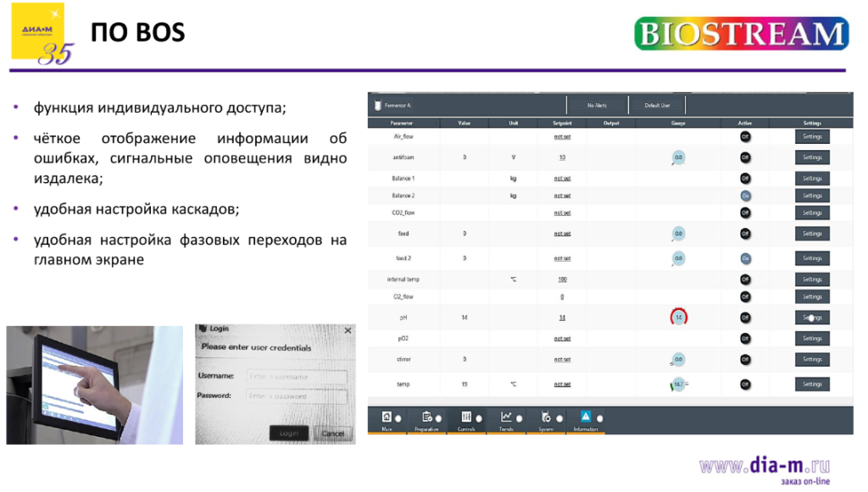Select the Preparation icon in the toolbar
Screen dimensions: 868x492
click(x=426, y=417)
